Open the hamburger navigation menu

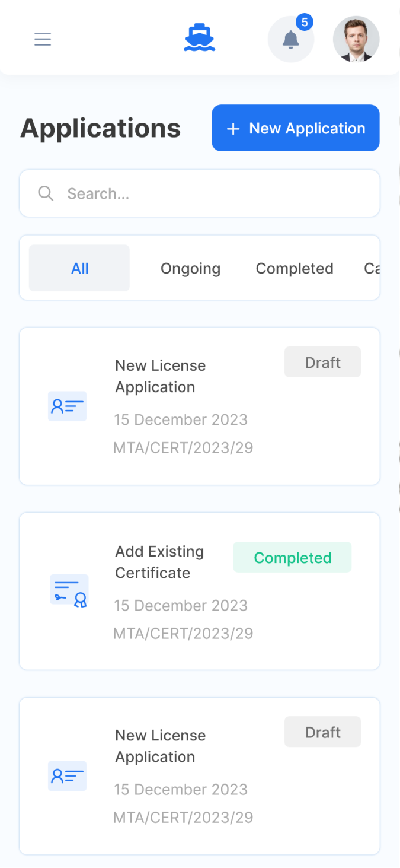(x=43, y=39)
